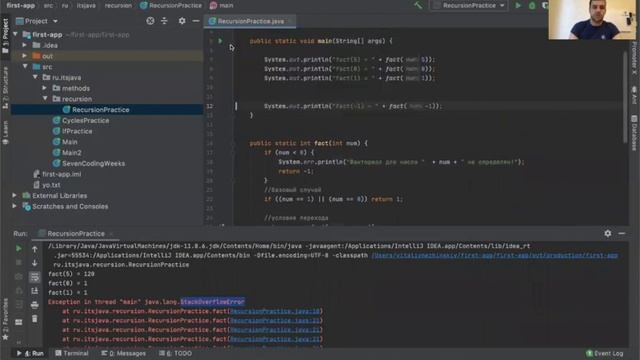Image resolution: width=640 pixels, height=360 pixels.
Task: Click the locate file target icon in Project panel
Action: (x=150, y=21)
